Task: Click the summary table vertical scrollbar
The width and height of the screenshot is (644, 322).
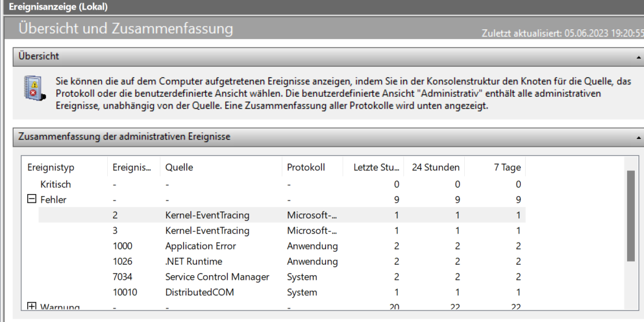Action: [630, 214]
